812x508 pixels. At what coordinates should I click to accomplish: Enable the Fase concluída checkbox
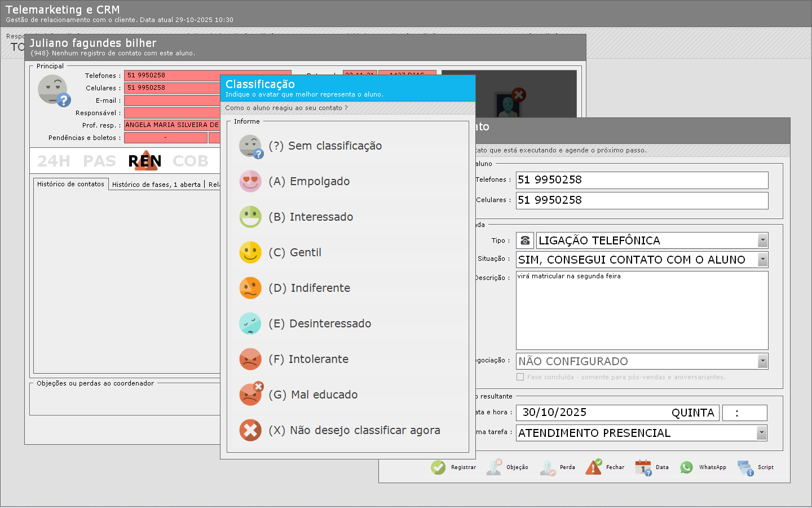coord(520,377)
